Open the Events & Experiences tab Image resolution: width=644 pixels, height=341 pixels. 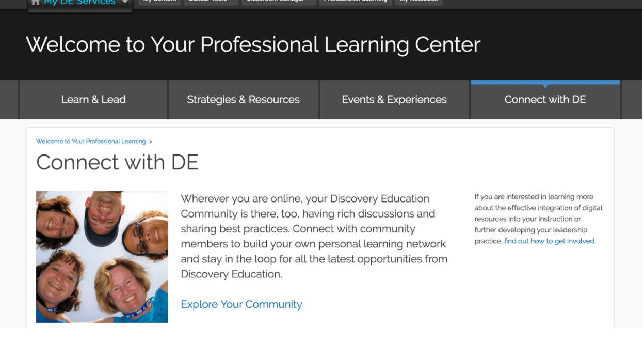click(x=394, y=99)
